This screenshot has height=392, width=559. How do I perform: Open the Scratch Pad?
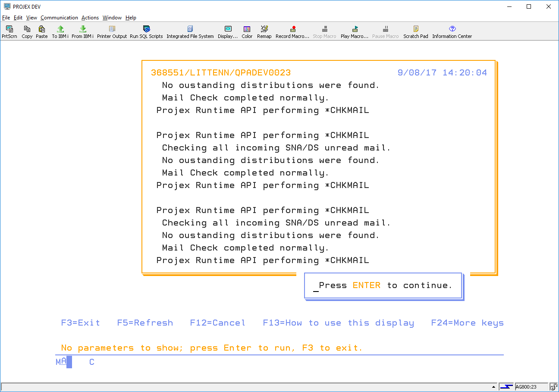(x=416, y=32)
